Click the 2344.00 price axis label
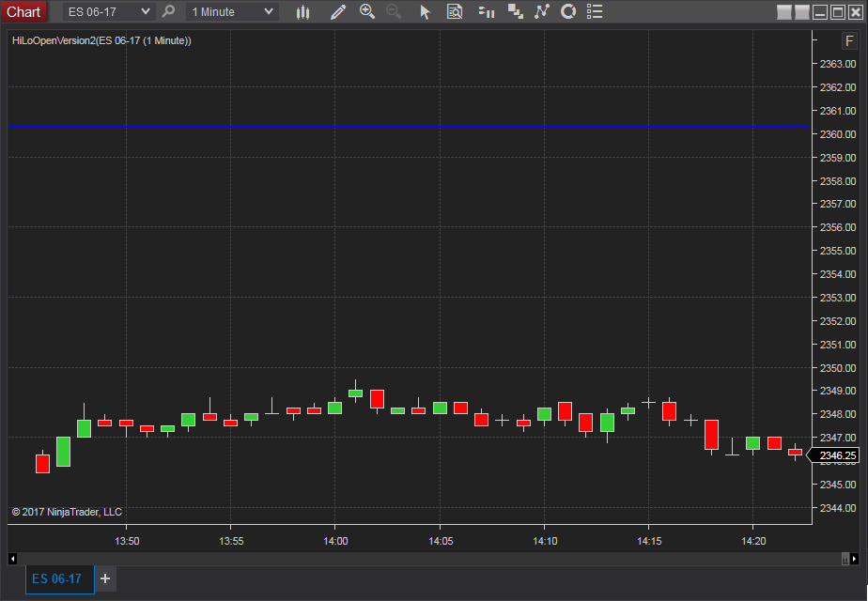This screenshot has width=868, height=601. (838, 508)
